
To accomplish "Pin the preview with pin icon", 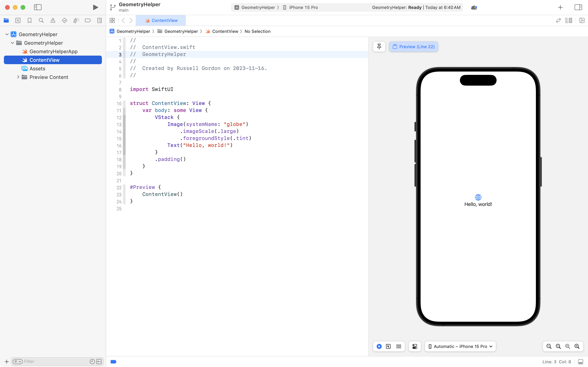I will [x=379, y=47].
